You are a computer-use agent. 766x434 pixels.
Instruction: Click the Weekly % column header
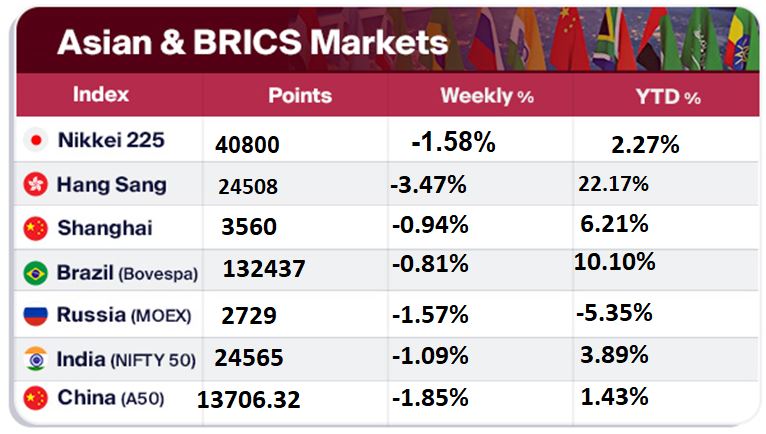[x=487, y=96]
